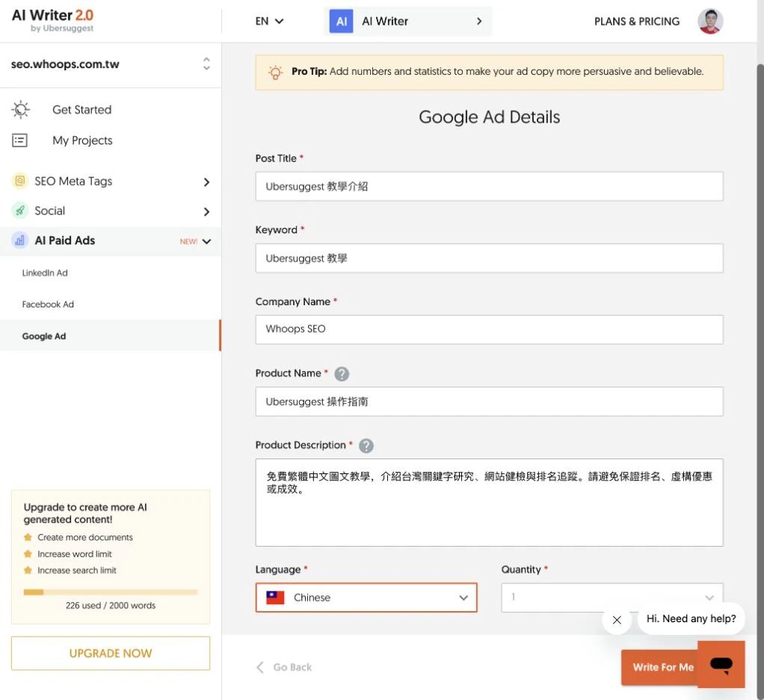Open the chat widget button
This screenshot has width=764, height=700.
721,664
